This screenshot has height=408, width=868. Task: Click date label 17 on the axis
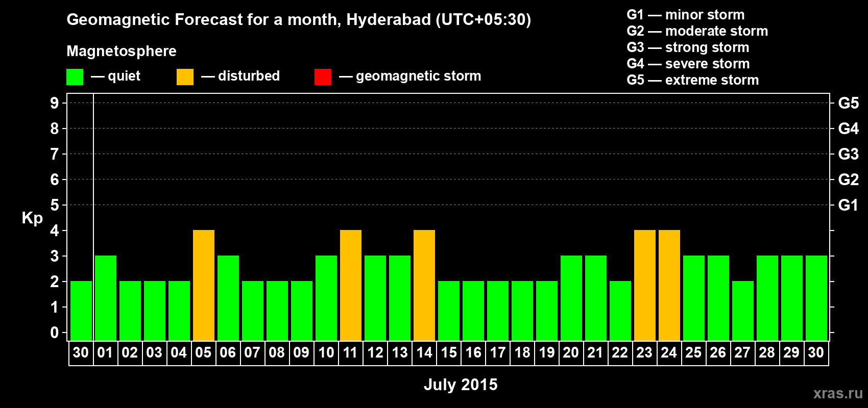(x=498, y=353)
